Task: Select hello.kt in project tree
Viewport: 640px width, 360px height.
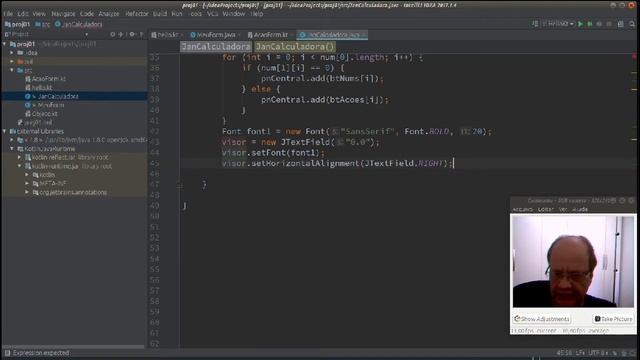Action: [39, 87]
